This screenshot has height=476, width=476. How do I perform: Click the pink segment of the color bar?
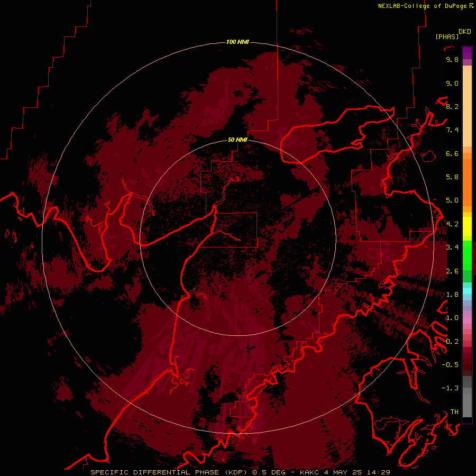pyautogui.click(x=467, y=321)
